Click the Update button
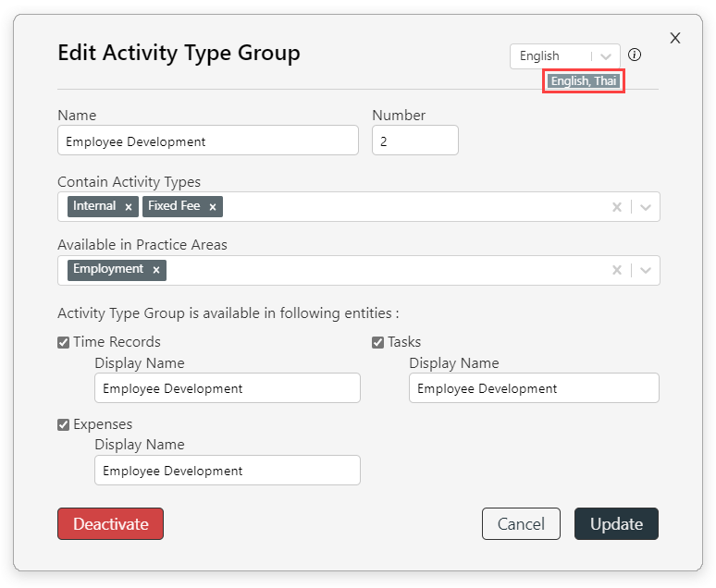Screen dimensions: 716x588 tap(616, 523)
